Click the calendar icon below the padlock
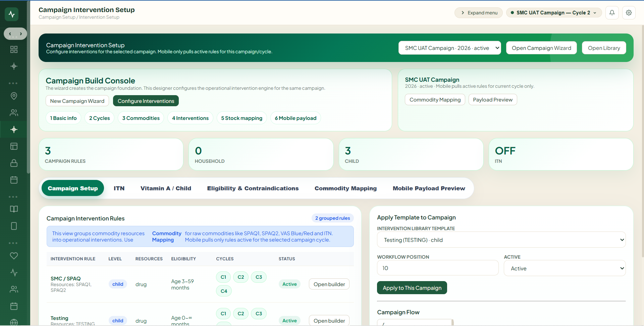 coord(14,180)
